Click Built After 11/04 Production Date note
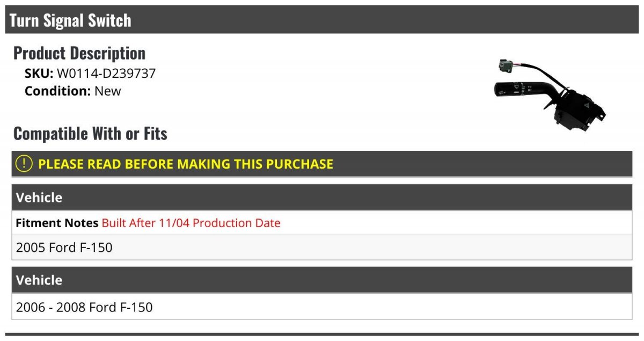The image size is (644, 341). point(191,223)
